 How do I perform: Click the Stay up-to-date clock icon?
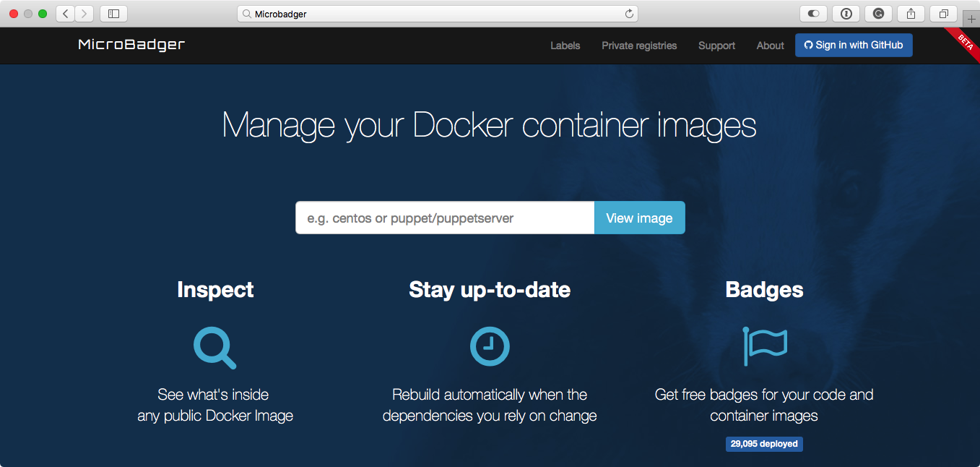click(x=490, y=346)
